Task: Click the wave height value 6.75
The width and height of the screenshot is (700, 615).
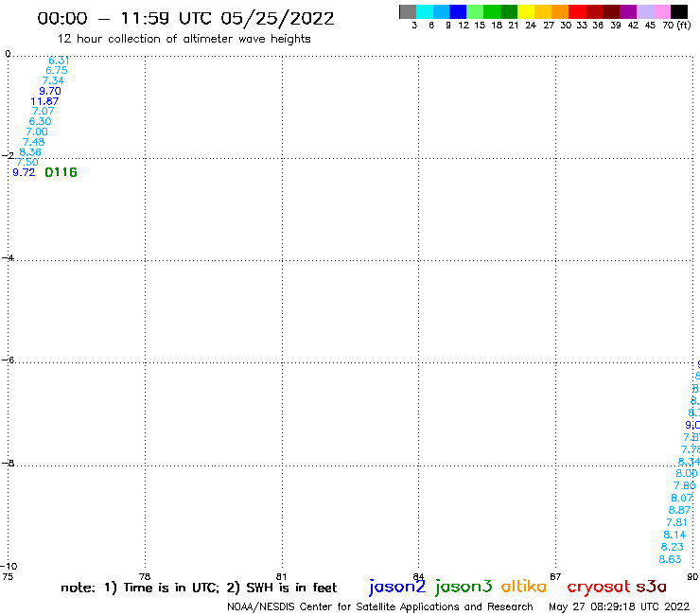Action: 57,71
